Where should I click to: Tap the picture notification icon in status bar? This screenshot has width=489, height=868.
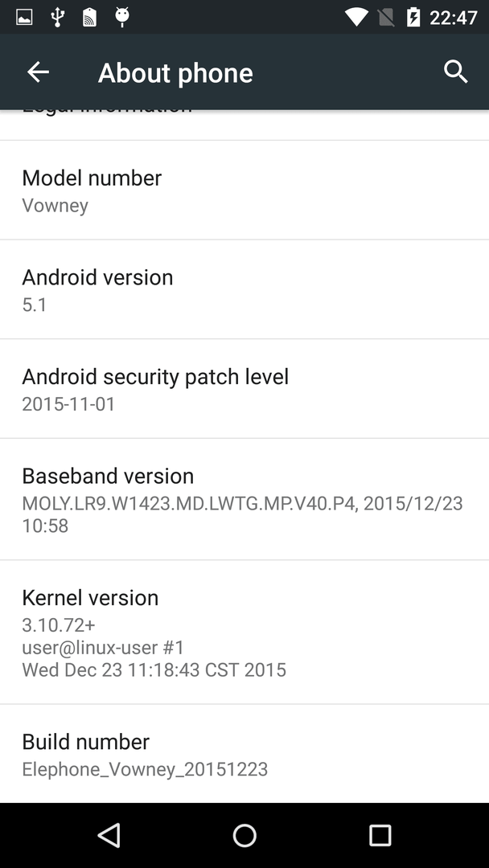(x=24, y=17)
